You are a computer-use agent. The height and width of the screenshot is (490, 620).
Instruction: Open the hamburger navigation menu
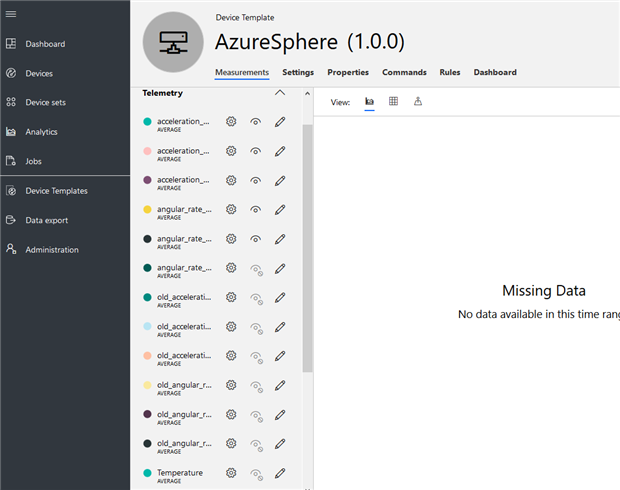click(11, 13)
